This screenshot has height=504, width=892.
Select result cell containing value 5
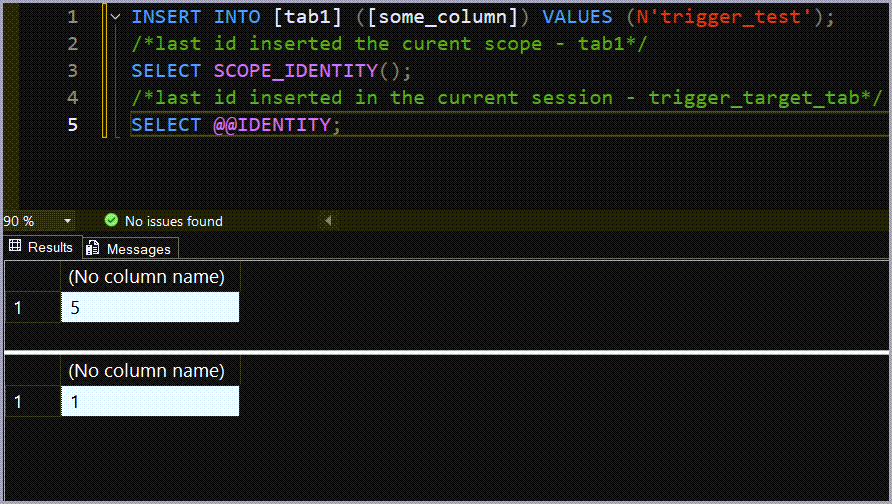pyautogui.click(x=150, y=307)
